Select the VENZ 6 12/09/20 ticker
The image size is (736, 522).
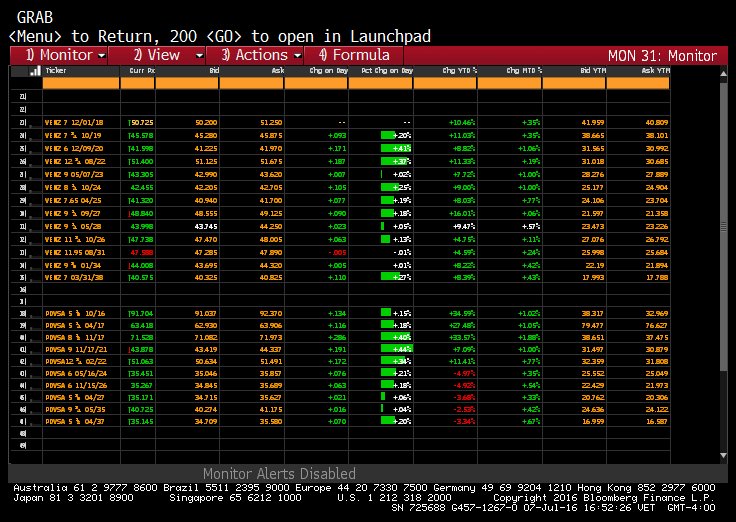[x=74, y=148]
